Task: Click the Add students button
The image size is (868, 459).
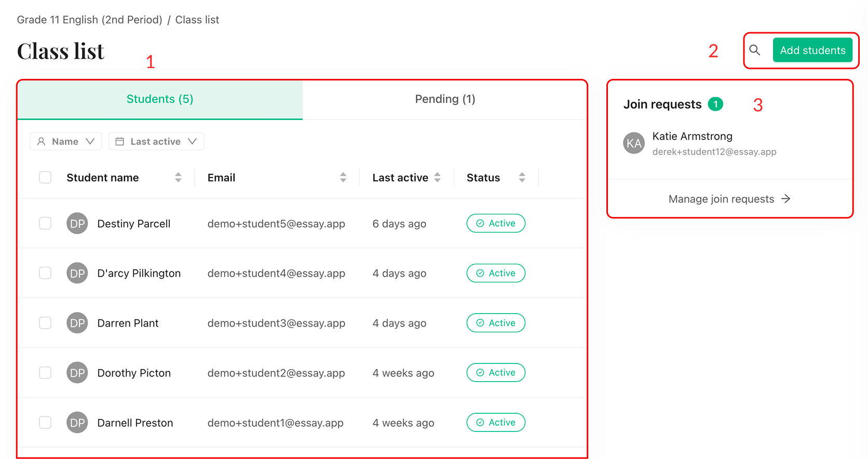Action: click(x=812, y=50)
